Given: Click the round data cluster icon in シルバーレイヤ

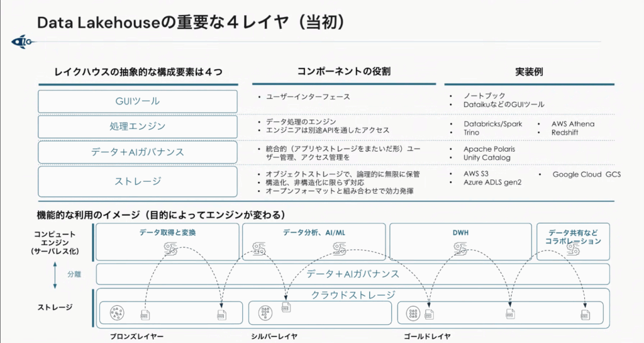Looking at the screenshot, I should click(265, 313).
